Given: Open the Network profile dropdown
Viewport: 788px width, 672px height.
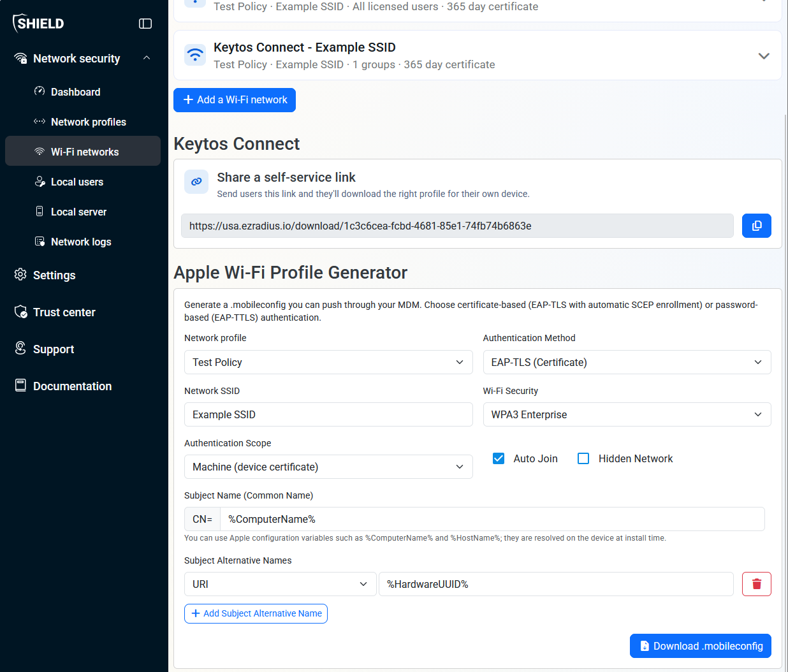Looking at the screenshot, I should click(x=328, y=362).
